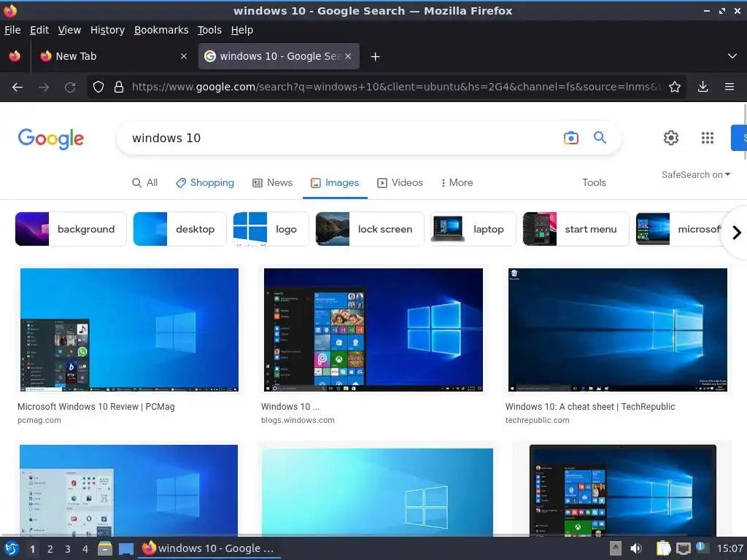
Task: Filter images by start menu chip
Action: 576,229
